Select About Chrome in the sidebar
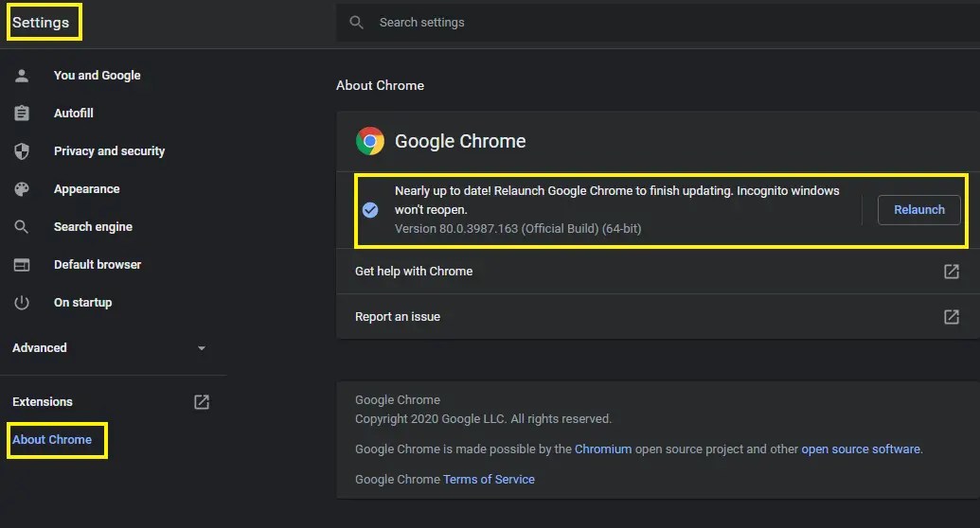 pos(52,440)
